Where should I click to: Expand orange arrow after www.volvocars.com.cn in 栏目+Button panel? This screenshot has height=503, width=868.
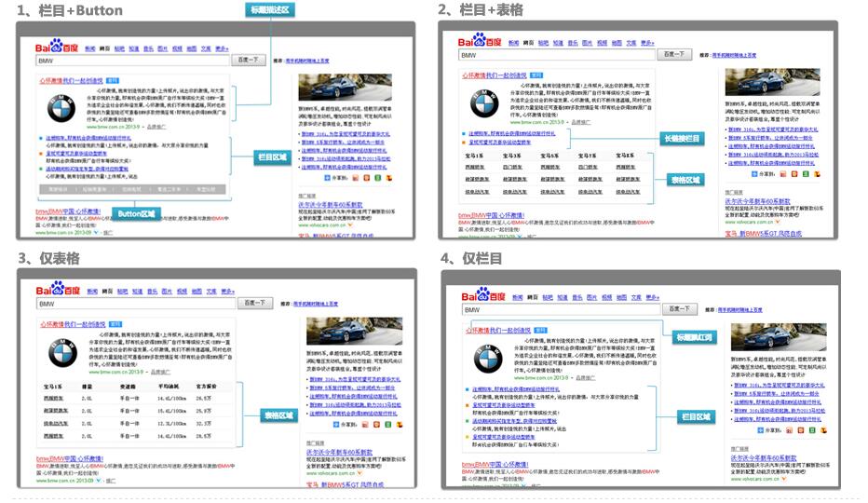coord(350,224)
